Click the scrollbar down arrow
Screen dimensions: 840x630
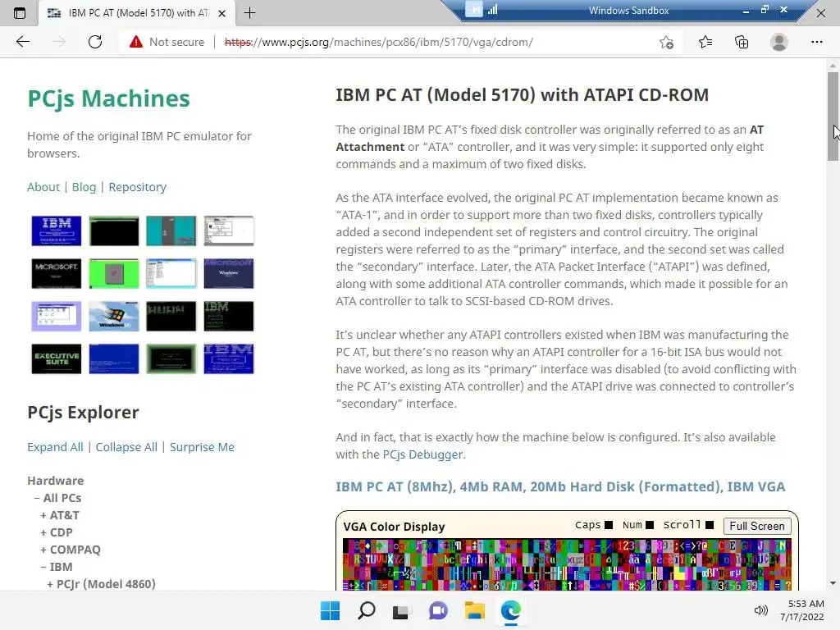point(833,583)
